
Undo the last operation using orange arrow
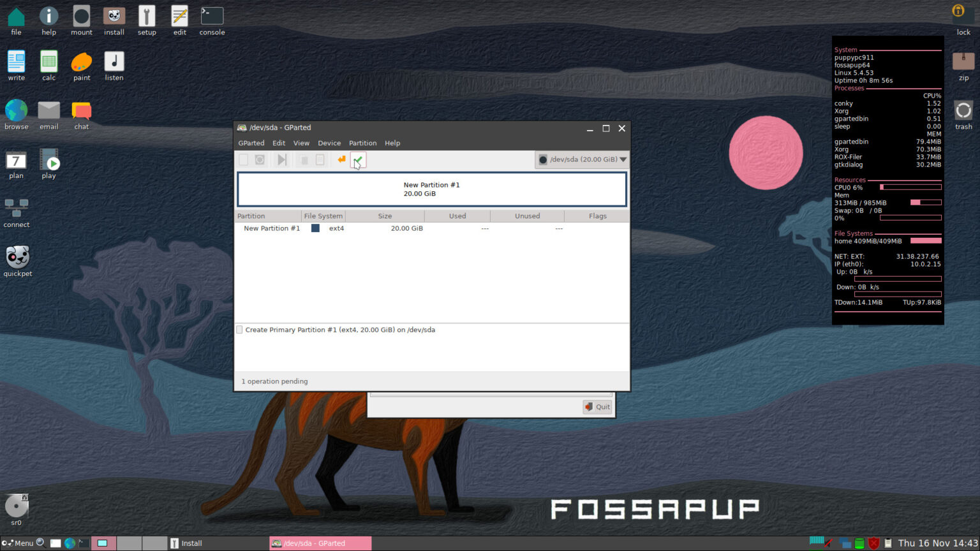(x=341, y=159)
